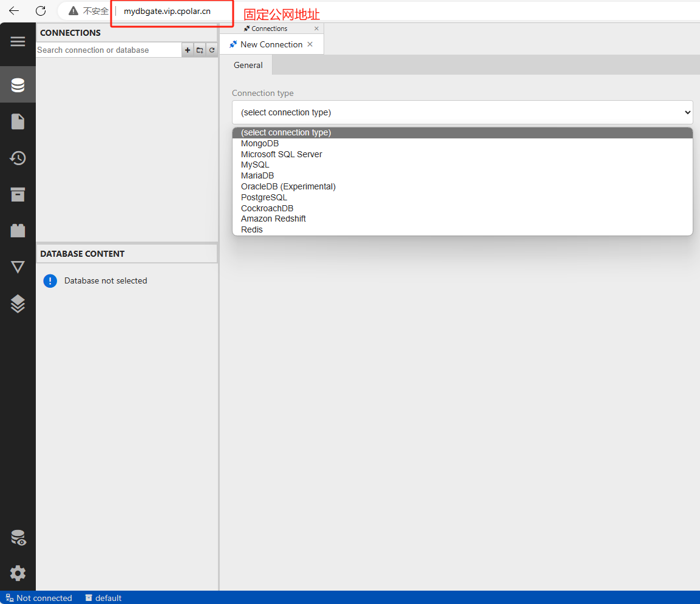Choose PostgreSQL connection type
Image resolution: width=700 pixels, height=604 pixels.
462,197
